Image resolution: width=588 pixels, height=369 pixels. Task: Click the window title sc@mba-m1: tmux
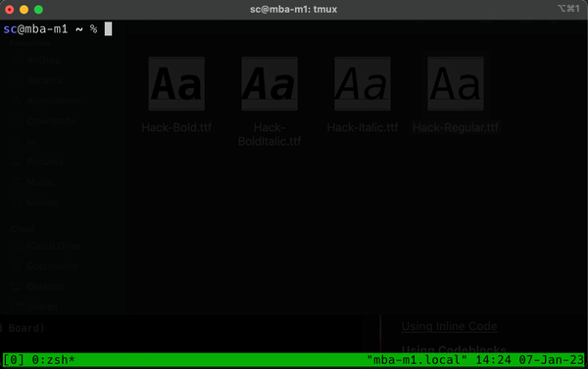294,9
